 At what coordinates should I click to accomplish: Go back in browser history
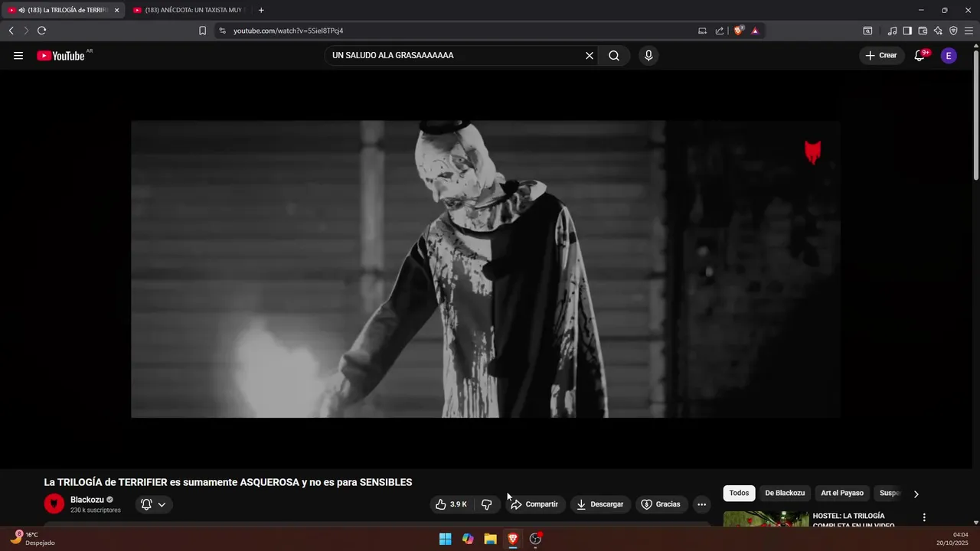coord(11,31)
